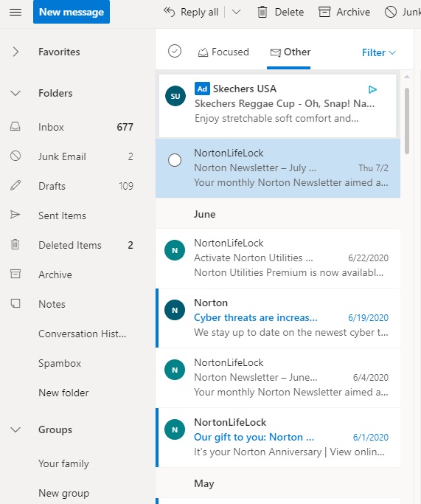Screen dimensions: 421x504
Task: Click the AdChoices icon on Skechers ad
Action: point(372,89)
